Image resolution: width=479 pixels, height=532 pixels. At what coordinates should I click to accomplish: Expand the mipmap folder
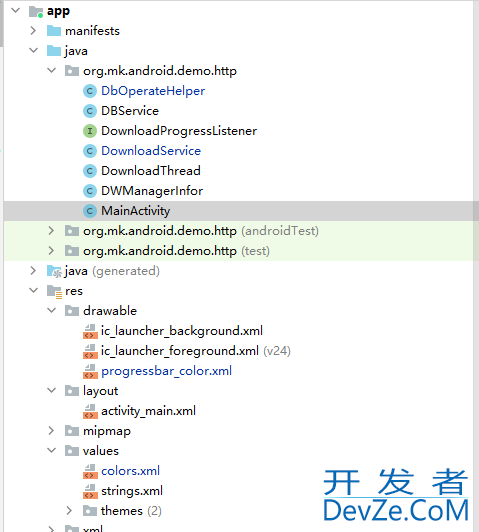coord(51,431)
